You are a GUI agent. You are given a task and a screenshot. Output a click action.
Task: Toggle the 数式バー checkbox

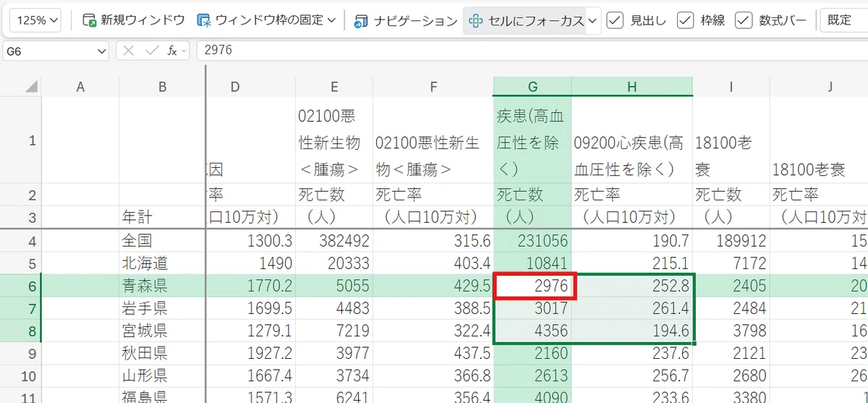point(744,20)
